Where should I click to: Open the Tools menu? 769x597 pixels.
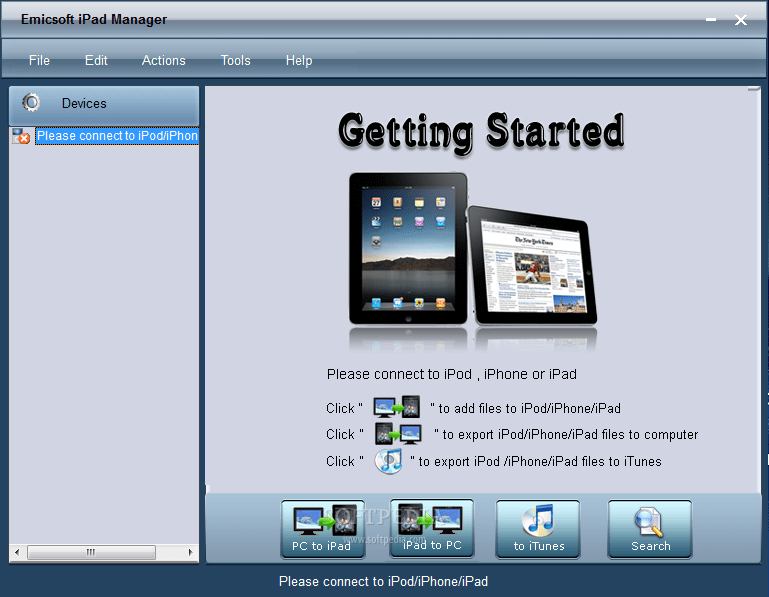(x=235, y=60)
